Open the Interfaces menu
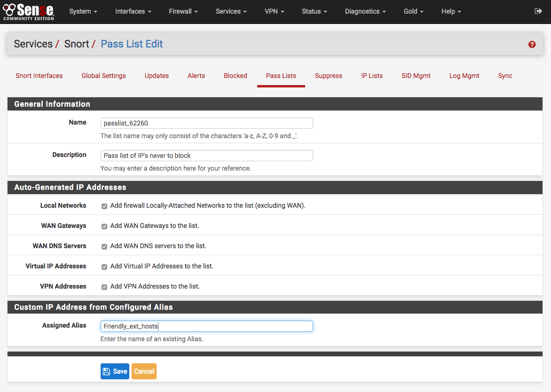The width and height of the screenshot is (551, 392). coord(133,11)
